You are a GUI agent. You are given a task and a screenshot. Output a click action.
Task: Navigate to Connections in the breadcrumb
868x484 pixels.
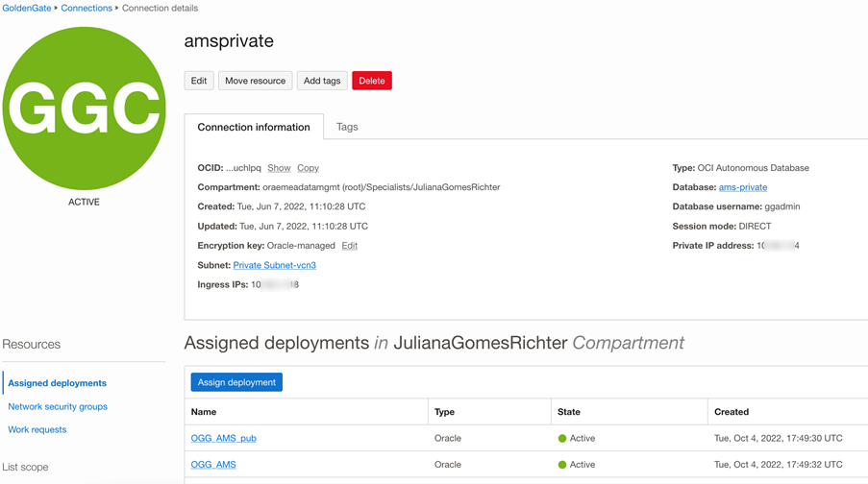[x=87, y=8]
